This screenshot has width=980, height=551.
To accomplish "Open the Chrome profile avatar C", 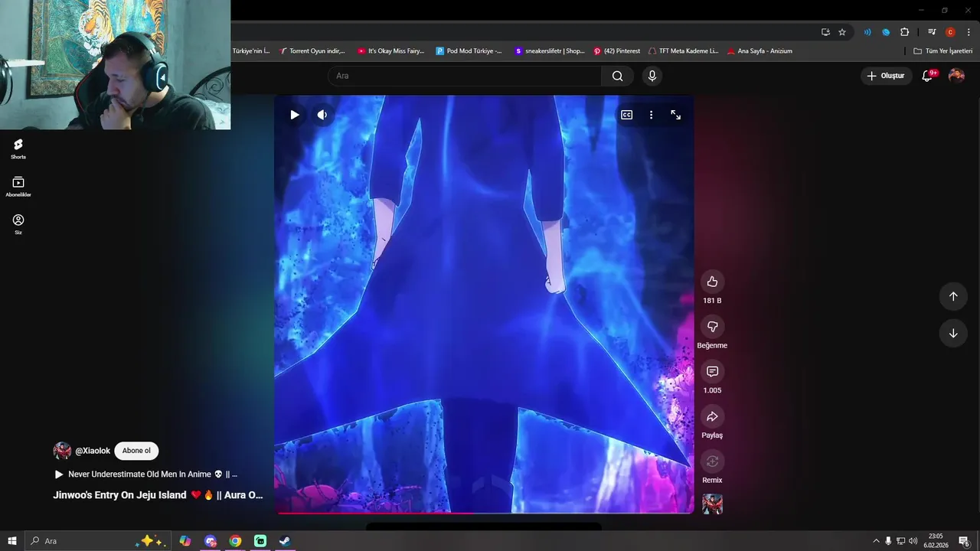I will pyautogui.click(x=950, y=32).
